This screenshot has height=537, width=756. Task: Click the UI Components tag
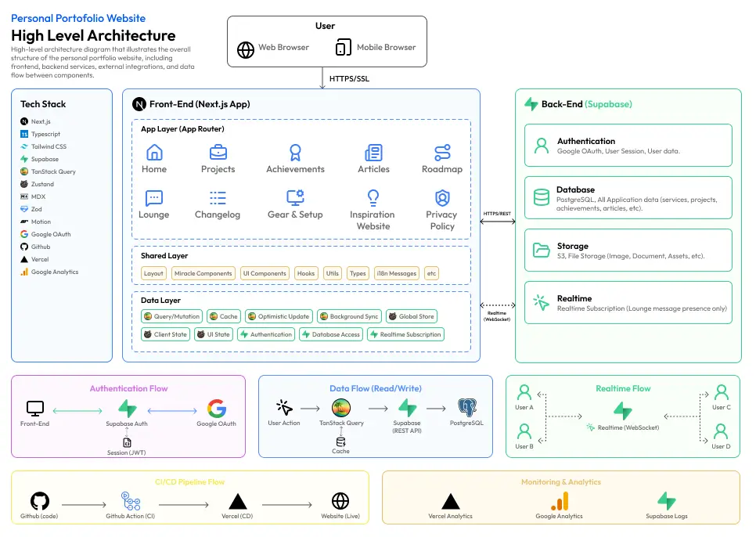coord(265,273)
